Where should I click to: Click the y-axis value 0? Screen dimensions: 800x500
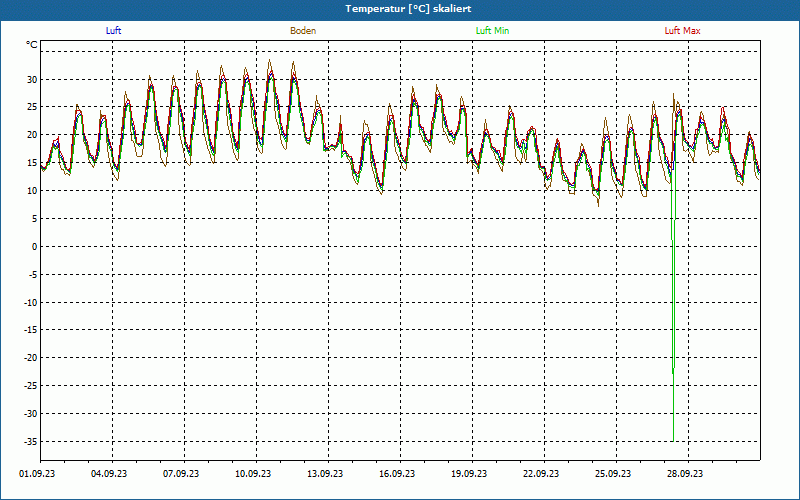coord(35,246)
